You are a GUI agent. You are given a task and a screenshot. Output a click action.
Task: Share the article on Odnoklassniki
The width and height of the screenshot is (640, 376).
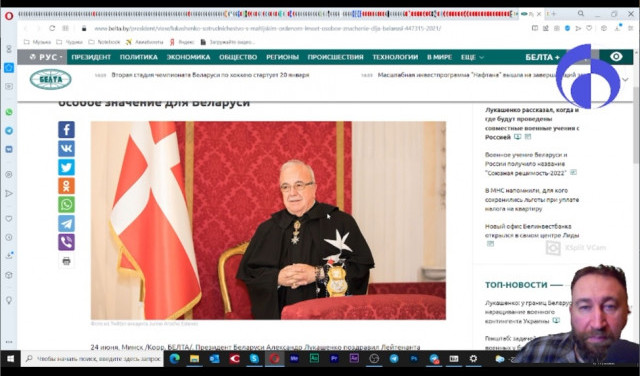point(66,186)
